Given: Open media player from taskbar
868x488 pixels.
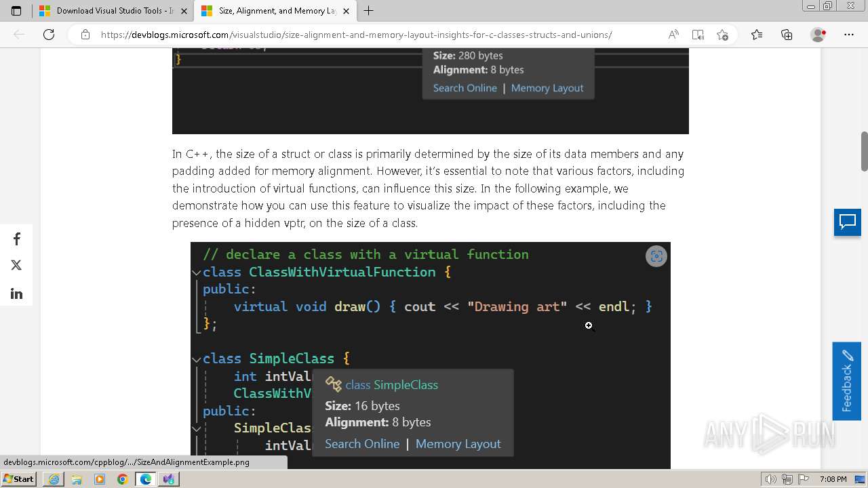Looking at the screenshot, I should tap(100, 479).
